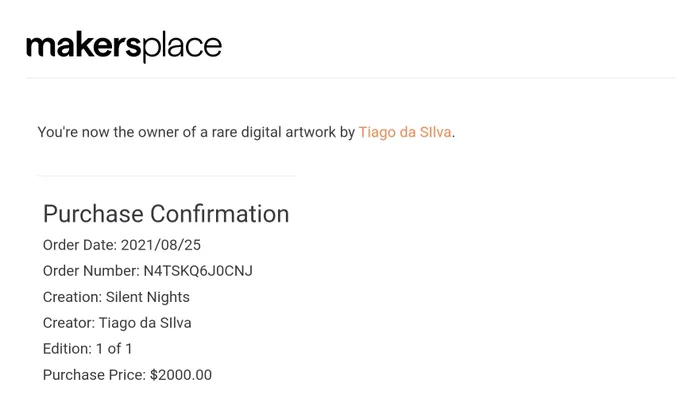Select the order number N4TSKQ6J0CNJ

pyautogui.click(x=198, y=271)
